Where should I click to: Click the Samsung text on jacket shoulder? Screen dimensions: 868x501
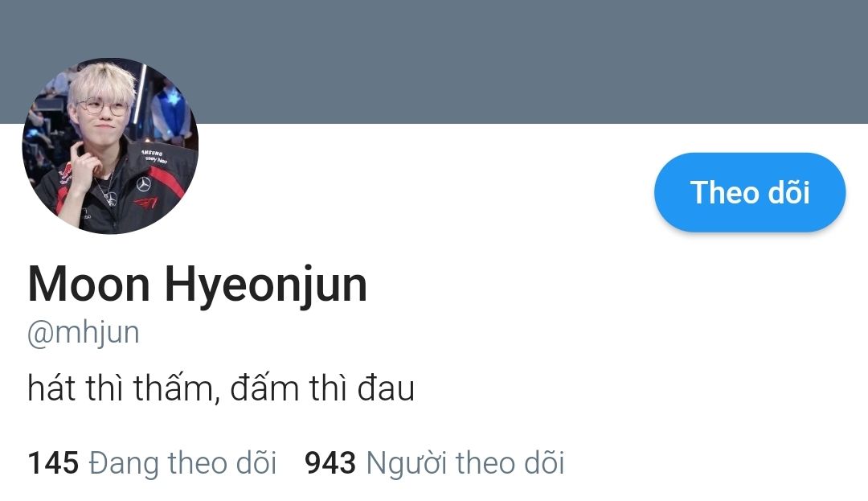coord(152,154)
